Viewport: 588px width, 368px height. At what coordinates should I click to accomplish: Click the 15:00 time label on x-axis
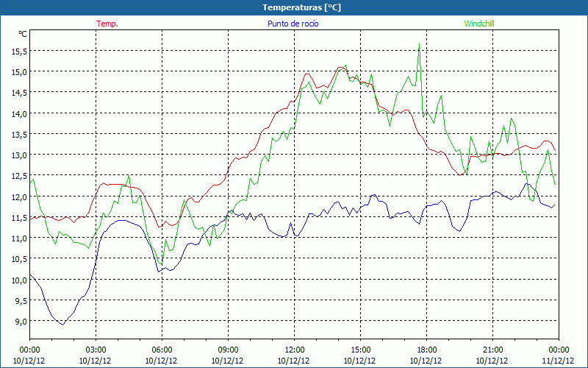tap(360, 350)
